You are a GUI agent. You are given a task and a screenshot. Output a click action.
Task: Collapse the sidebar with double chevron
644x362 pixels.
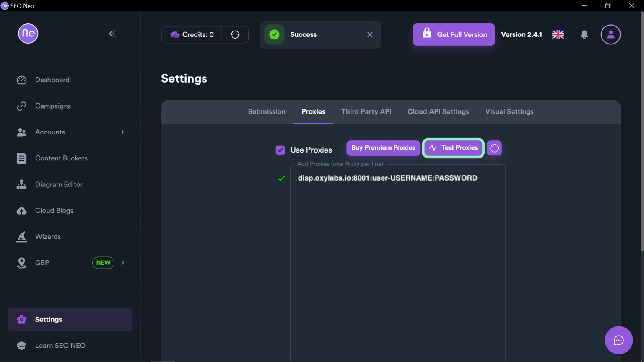tap(112, 34)
